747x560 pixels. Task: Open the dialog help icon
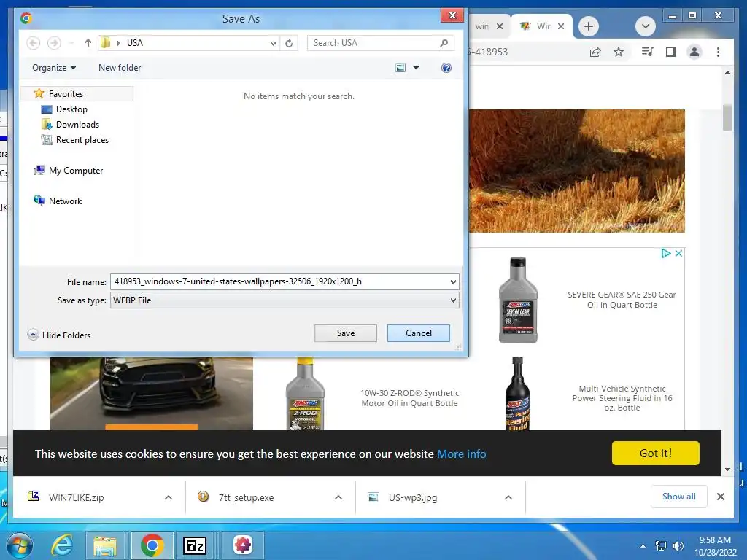[x=446, y=68]
